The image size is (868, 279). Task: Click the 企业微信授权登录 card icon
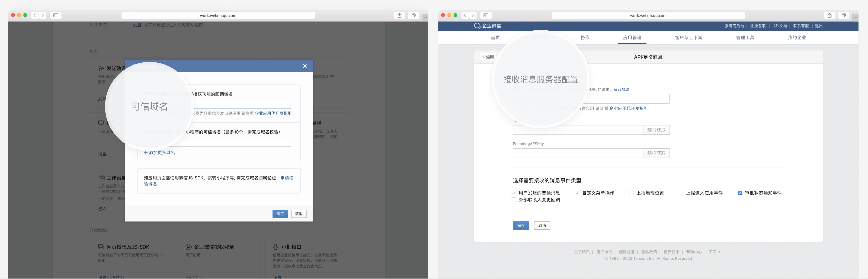click(188, 247)
